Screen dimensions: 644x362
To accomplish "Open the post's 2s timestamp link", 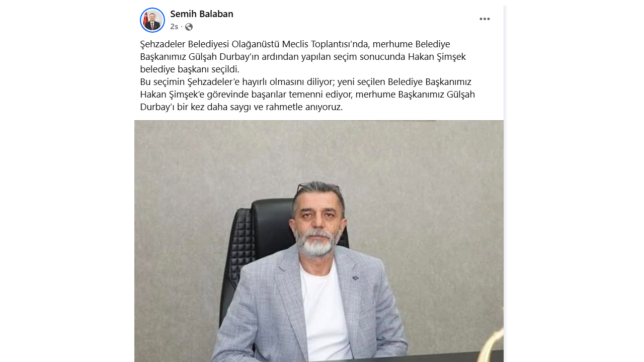I will point(174,27).
